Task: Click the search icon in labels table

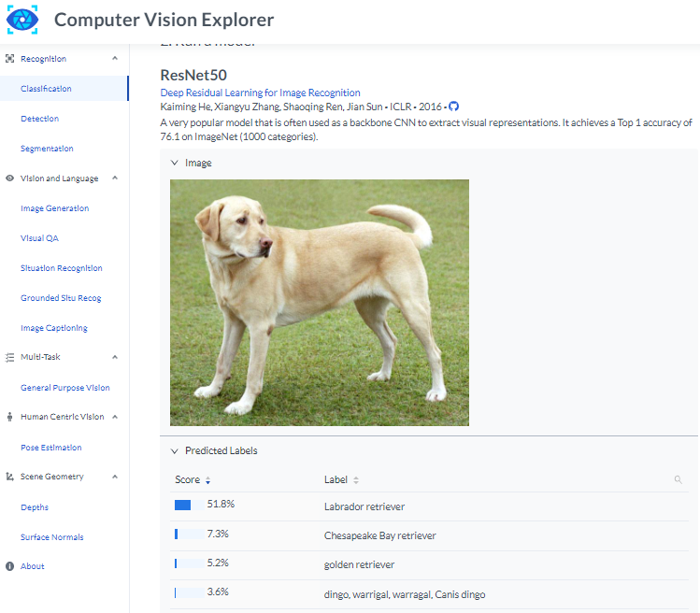Action: pyautogui.click(x=678, y=480)
